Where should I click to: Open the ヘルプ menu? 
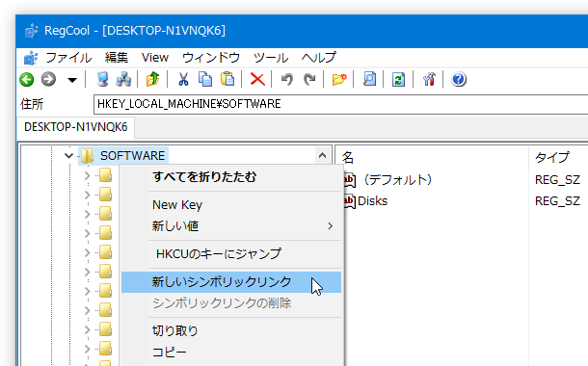318,58
